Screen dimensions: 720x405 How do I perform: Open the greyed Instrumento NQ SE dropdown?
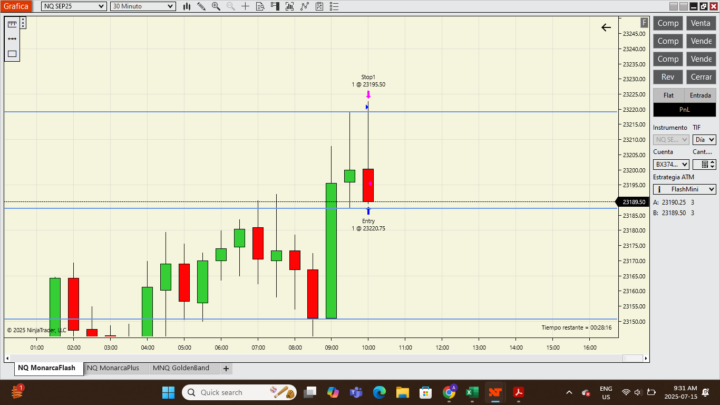[671, 140]
